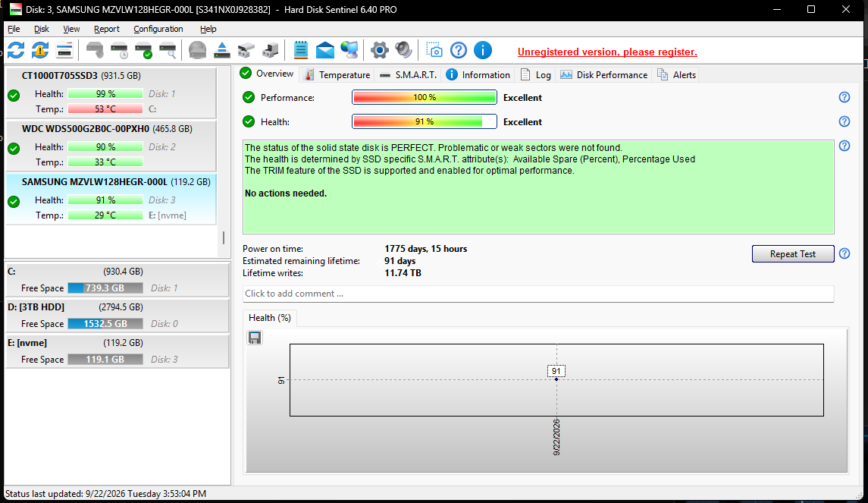Click the disk eject icon with blue arrow
Image resolution: width=868 pixels, height=503 pixels.
[222, 50]
